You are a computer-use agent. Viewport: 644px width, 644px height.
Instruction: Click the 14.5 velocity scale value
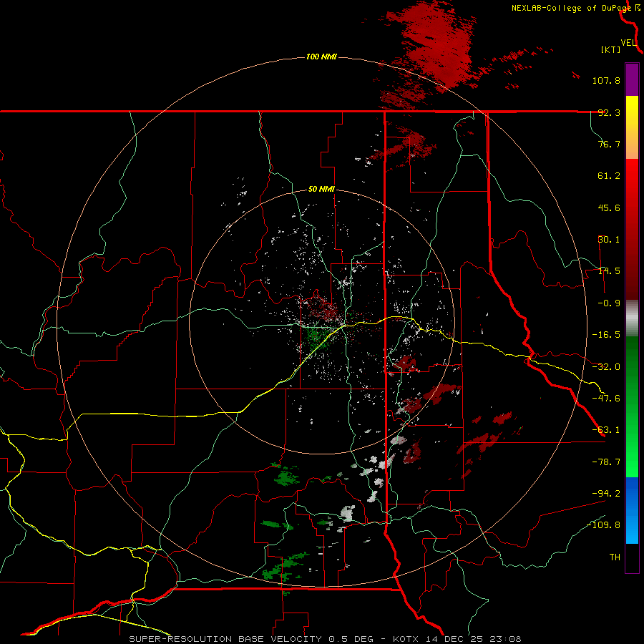pyautogui.click(x=609, y=271)
